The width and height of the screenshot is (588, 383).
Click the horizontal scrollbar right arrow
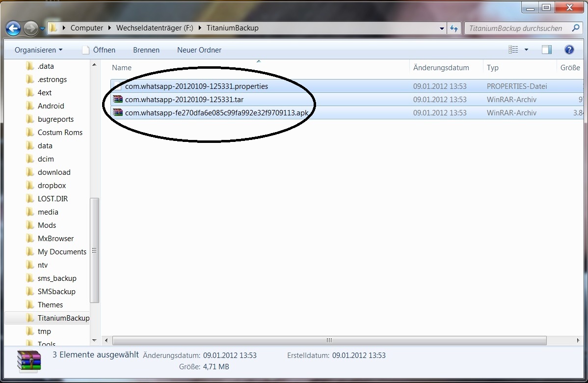tap(578, 340)
